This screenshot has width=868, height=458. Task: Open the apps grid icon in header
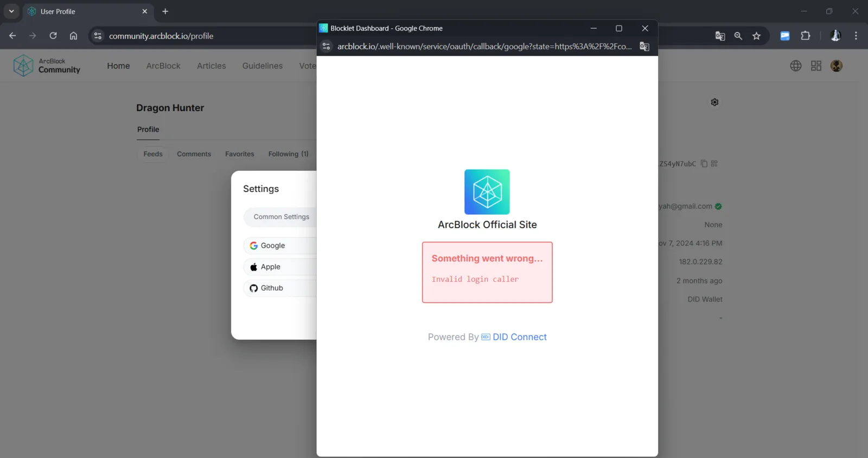(816, 66)
